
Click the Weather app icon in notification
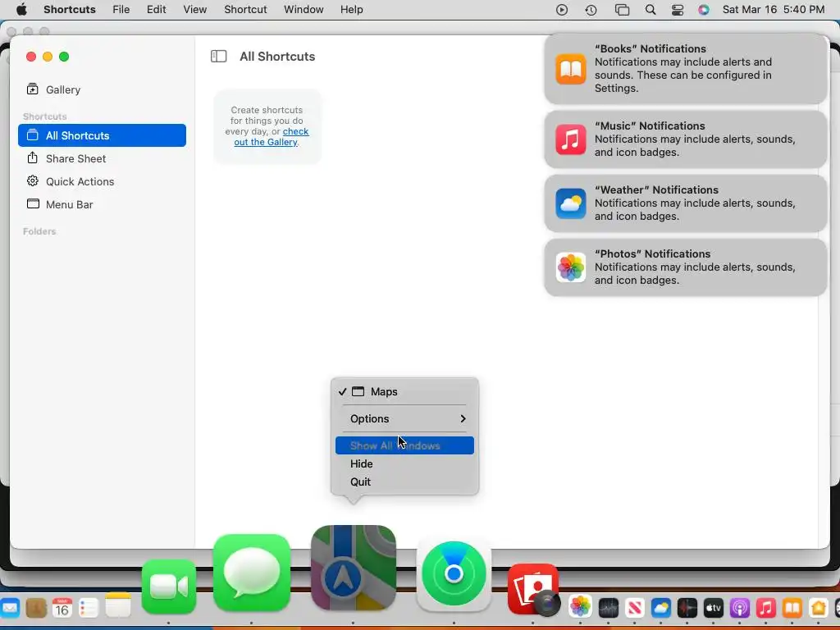point(571,203)
